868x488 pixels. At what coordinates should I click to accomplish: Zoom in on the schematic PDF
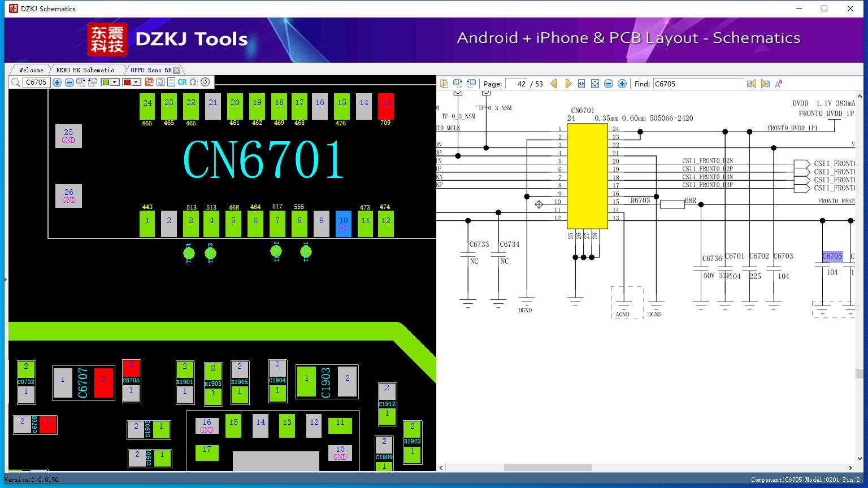tap(622, 84)
